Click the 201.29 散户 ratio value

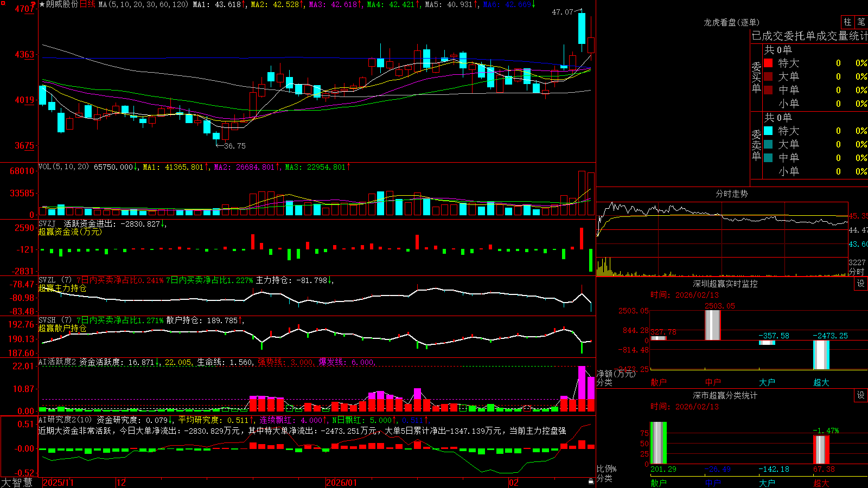click(663, 469)
